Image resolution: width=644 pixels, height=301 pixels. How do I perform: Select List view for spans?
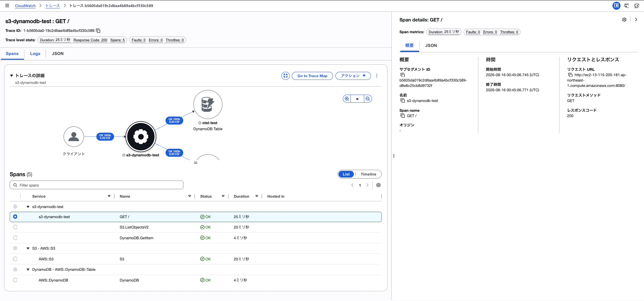pyautogui.click(x=346, y=174)
